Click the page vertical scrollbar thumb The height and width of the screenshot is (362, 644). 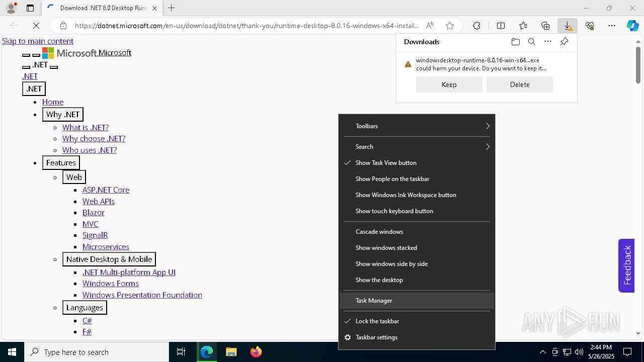tap(638, 65)
